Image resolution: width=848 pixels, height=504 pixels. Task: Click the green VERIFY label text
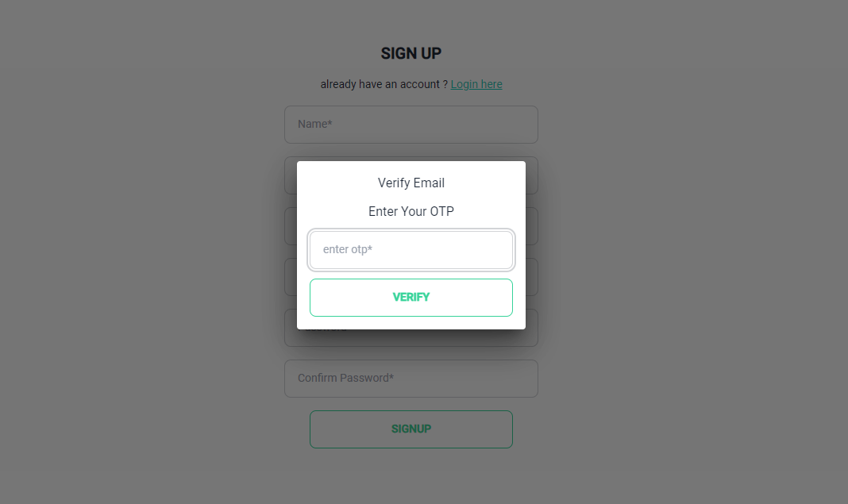coord(411,298)
